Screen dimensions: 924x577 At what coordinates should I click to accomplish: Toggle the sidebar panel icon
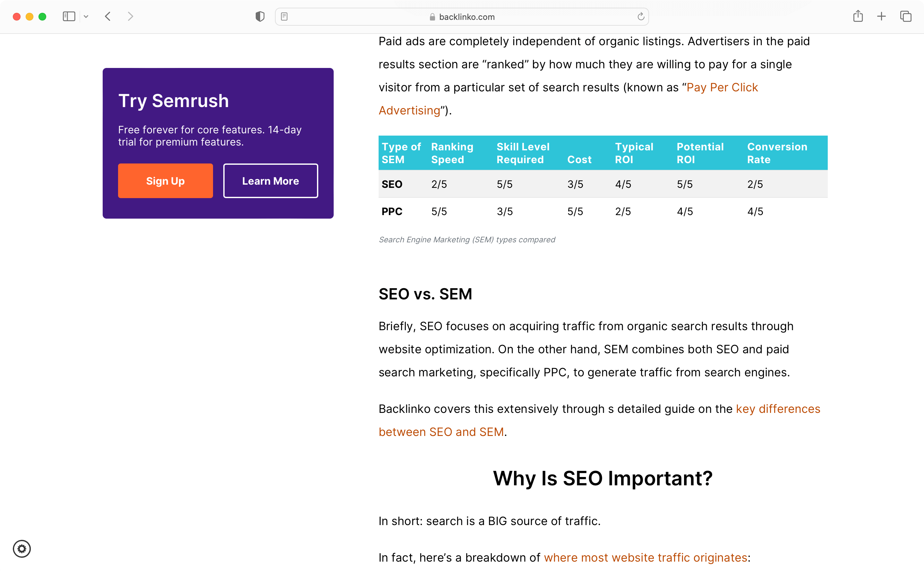coord(69,17)
